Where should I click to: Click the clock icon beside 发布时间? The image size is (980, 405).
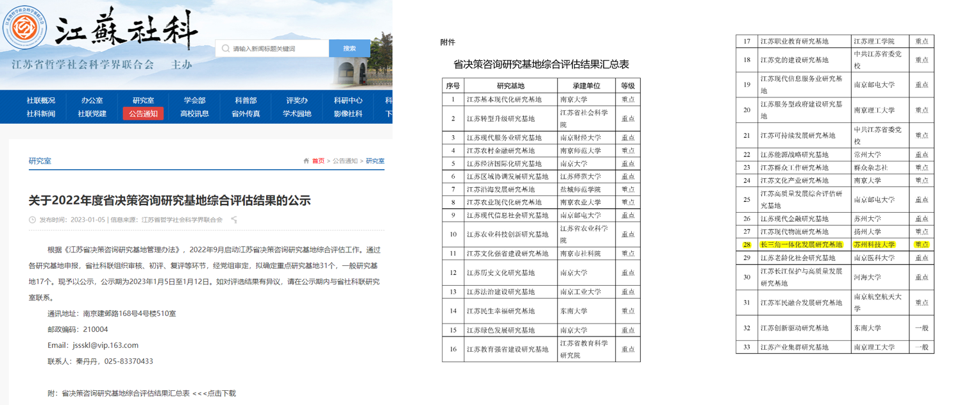coord(32,220)
